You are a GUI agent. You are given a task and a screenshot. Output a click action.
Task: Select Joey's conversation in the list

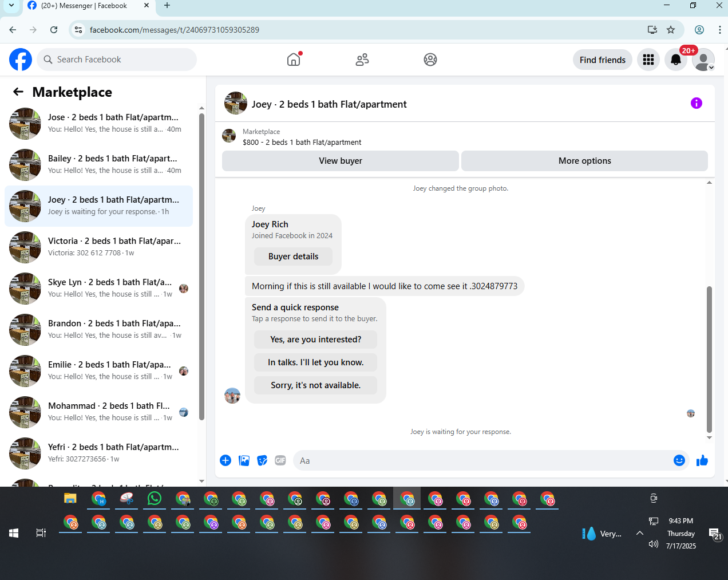(98, 206)
